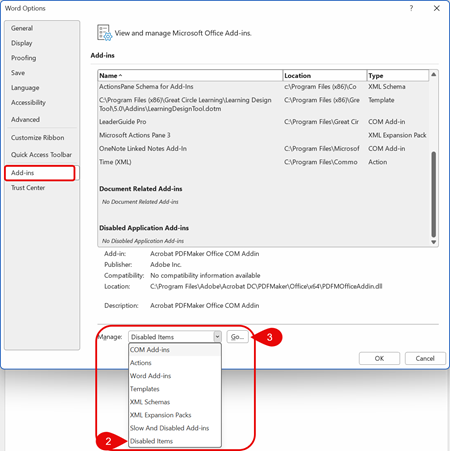This screenshot has width=450, height=451.
Task: Select the Language category
Action: [25, 88]
